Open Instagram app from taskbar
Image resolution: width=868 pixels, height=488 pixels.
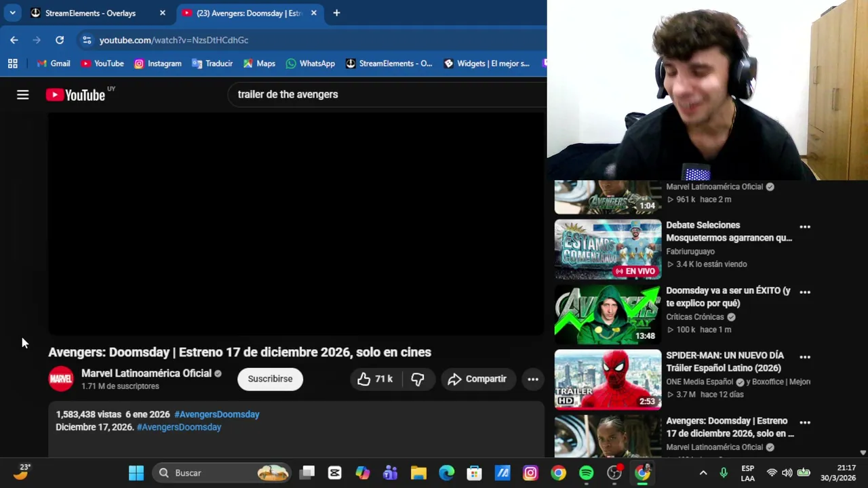(530, 473)
